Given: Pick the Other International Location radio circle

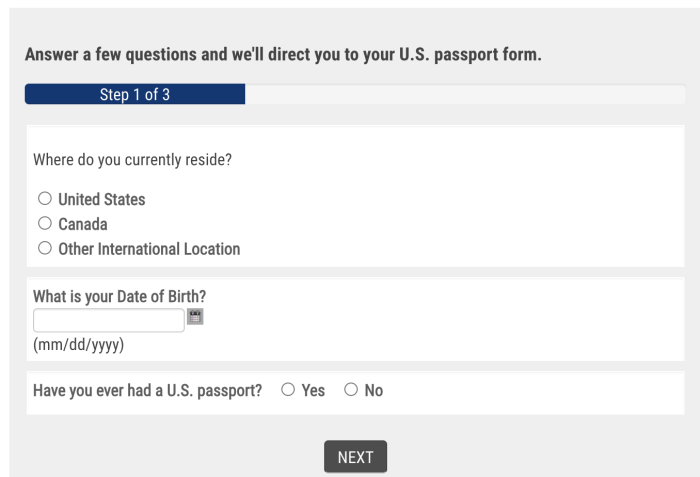Looking at the screenshot, I should (x=44, y=249).
